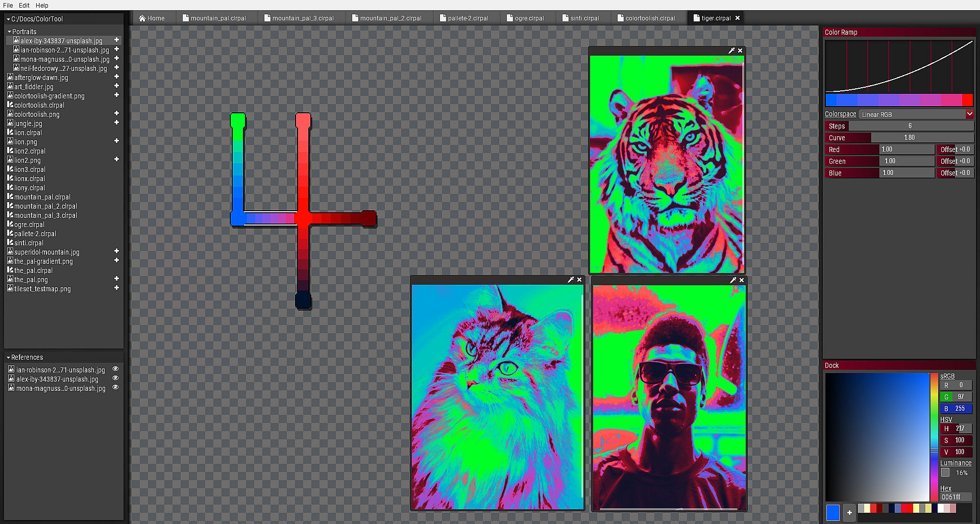Collapse the Portraits folder
The image size is (980, 524).
click(9, 32)
